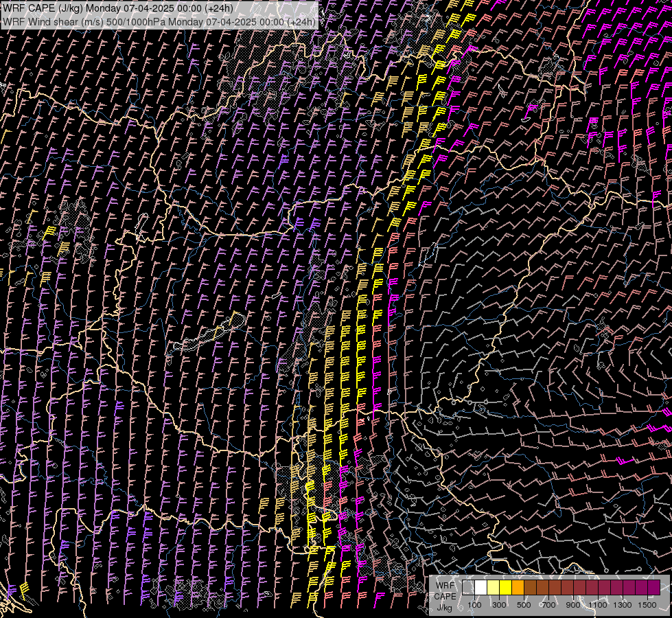The width and height of the screenshot is (672, 618).
Task: Select the grey hatched below-100 legend swatch
Action: (468, 587)
